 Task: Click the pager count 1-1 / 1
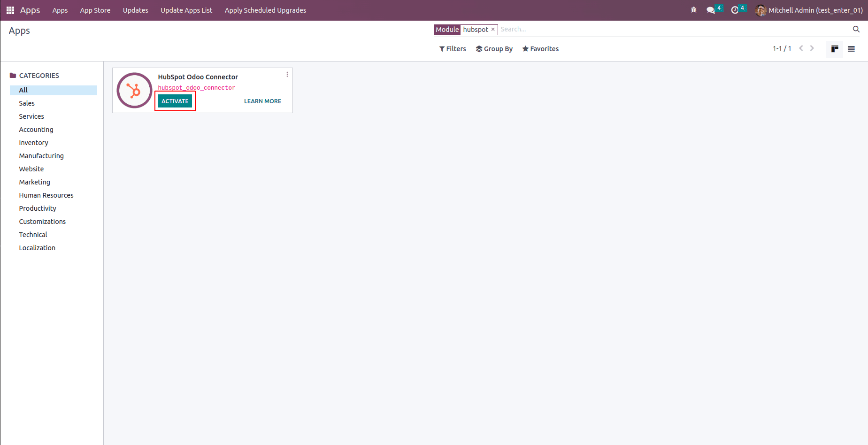click(782, 48)
